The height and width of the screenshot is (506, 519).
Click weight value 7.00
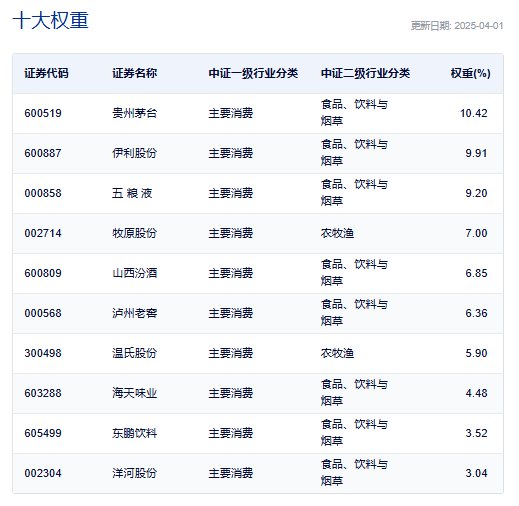coord(476,233)
